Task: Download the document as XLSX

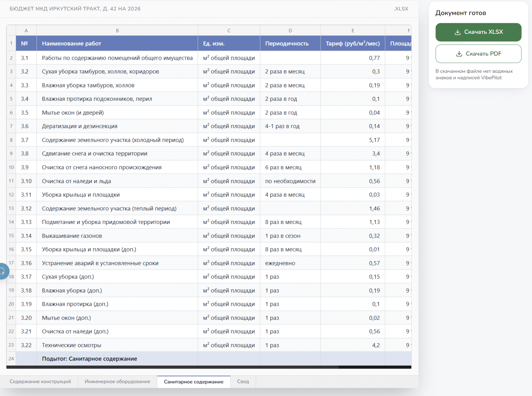Action: pyautogui.click(x=478, y=32)
